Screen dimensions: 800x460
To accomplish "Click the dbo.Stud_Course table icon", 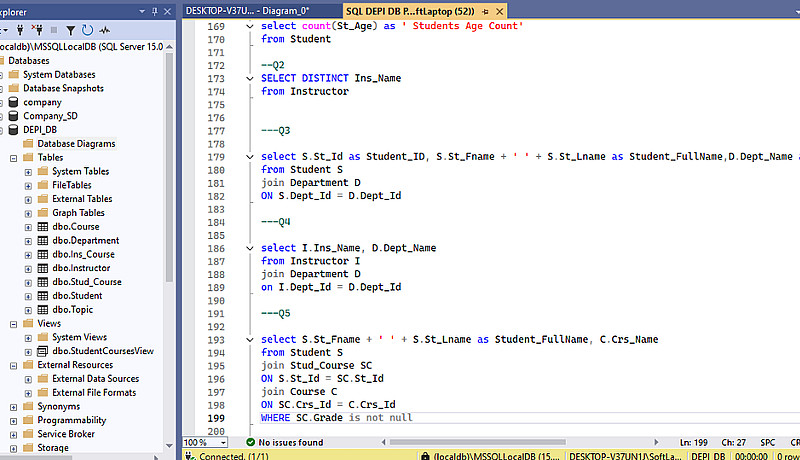I will pos(43,282).
